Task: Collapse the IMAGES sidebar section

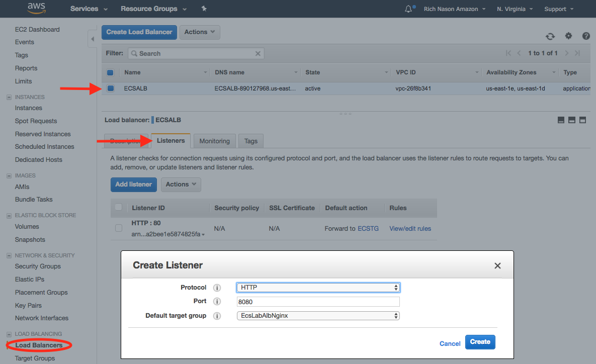Action: pos(9,176)
